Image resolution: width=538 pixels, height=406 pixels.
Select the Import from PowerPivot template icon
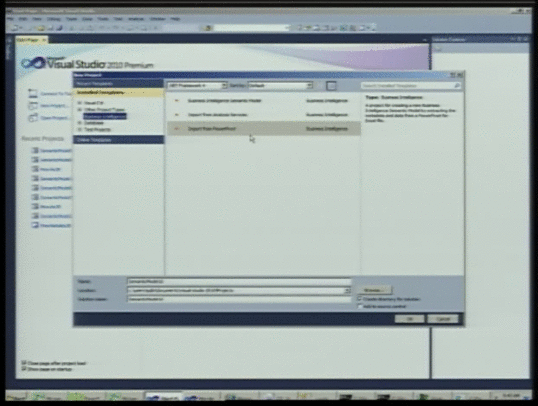(177, 128)
